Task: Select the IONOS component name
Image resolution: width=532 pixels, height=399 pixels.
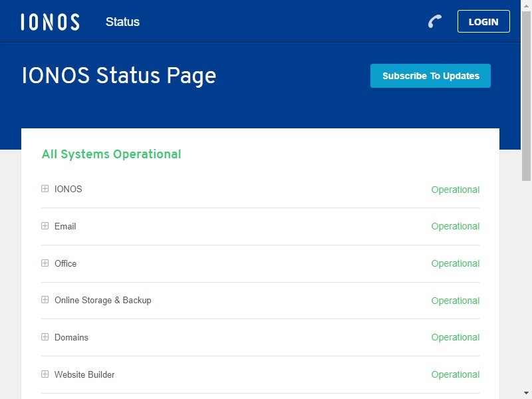Action: [x=68, y=189]
